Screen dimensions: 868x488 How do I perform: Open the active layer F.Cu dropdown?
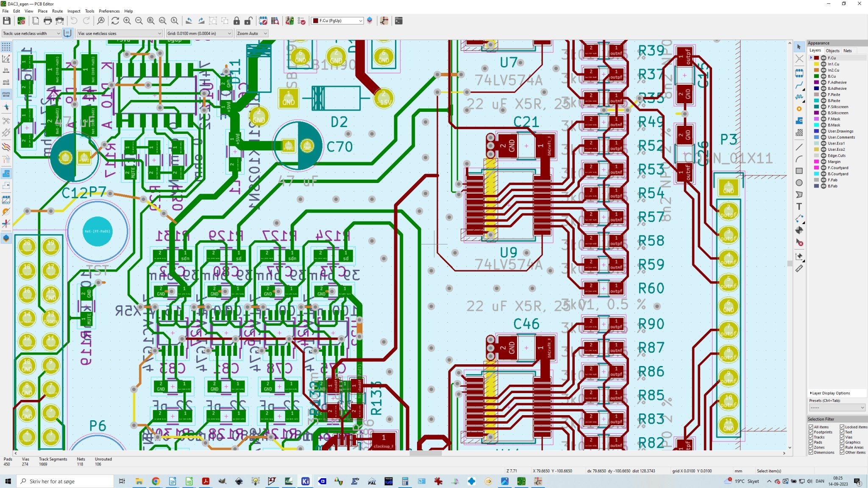pos(337,21)
